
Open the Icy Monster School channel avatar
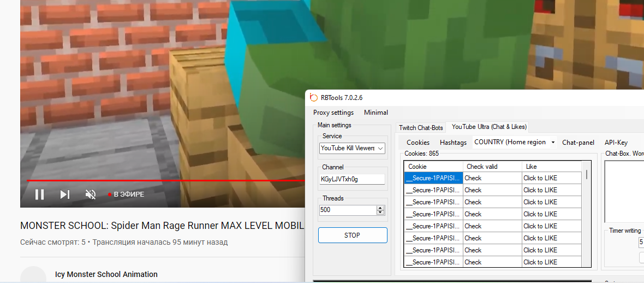33,275
